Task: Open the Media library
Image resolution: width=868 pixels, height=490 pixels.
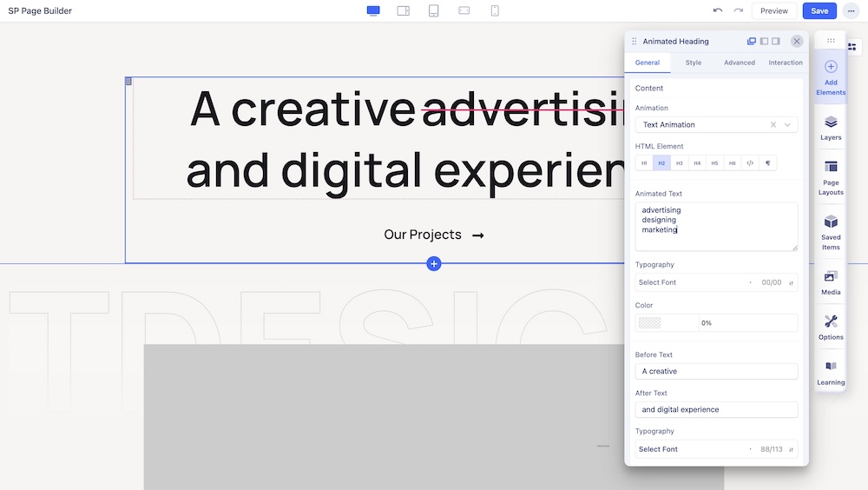Action: pos(831,282)
